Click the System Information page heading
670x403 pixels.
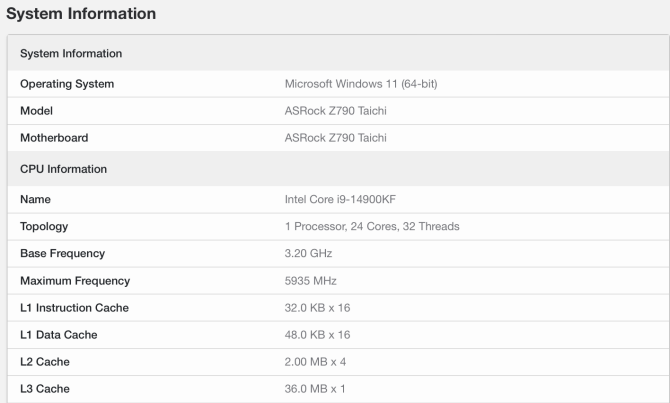pos(81,14)
